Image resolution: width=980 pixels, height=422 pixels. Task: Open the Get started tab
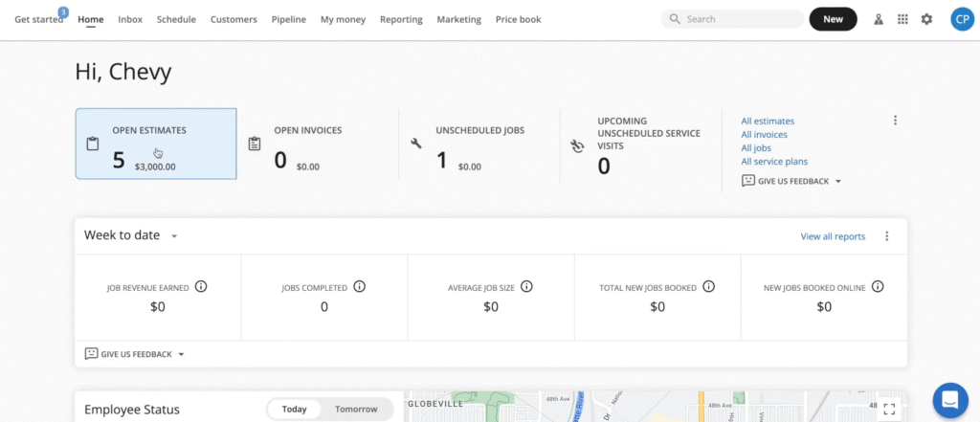pyautogui.click(x=38, y=19)
